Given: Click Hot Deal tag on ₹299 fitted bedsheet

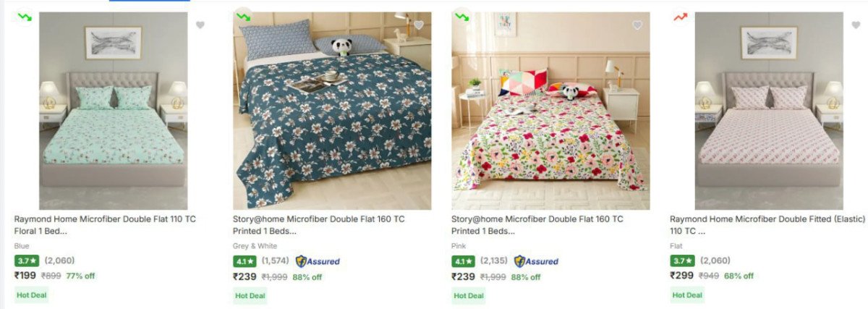Looking at the screenshot, I should pyautogui.click(x=688, y=295).
